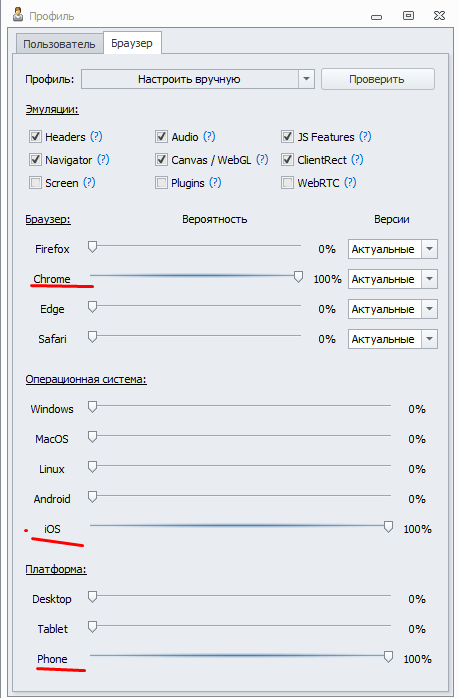Screen dimensions: 459x698
Task: Open the Firefox versions dropdown
Action: (430, 249)
